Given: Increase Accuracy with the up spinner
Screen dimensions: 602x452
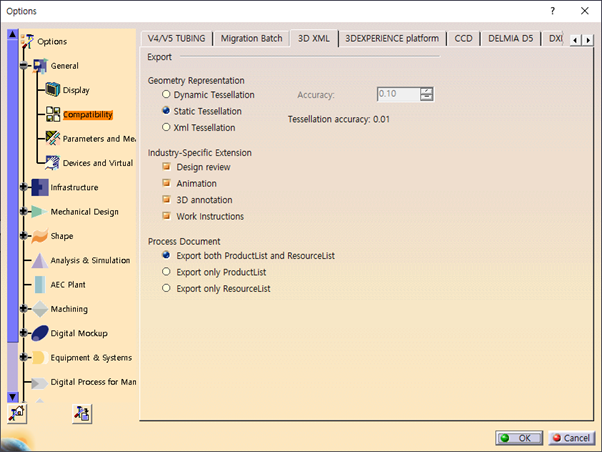Looking at the screenshot, I should 426,91.
